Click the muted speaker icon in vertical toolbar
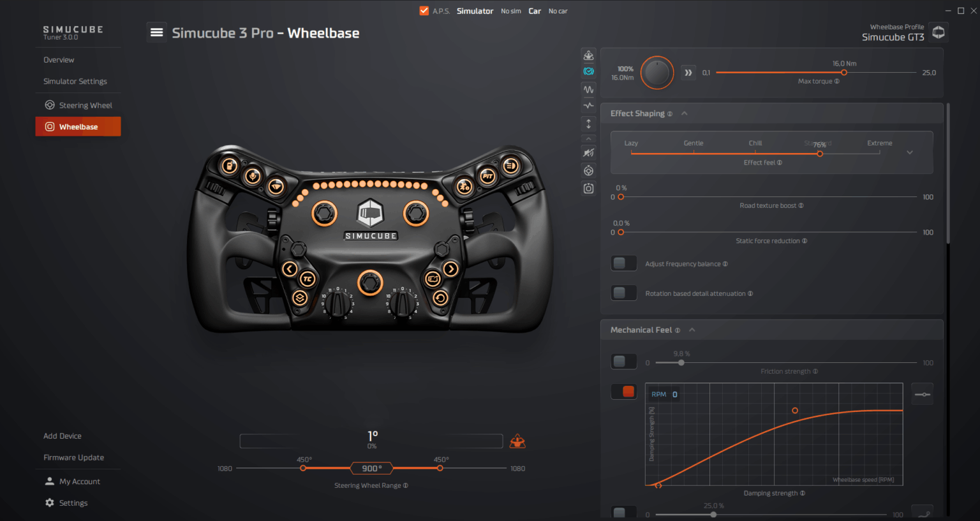980x521 pixels. point(588,153)
